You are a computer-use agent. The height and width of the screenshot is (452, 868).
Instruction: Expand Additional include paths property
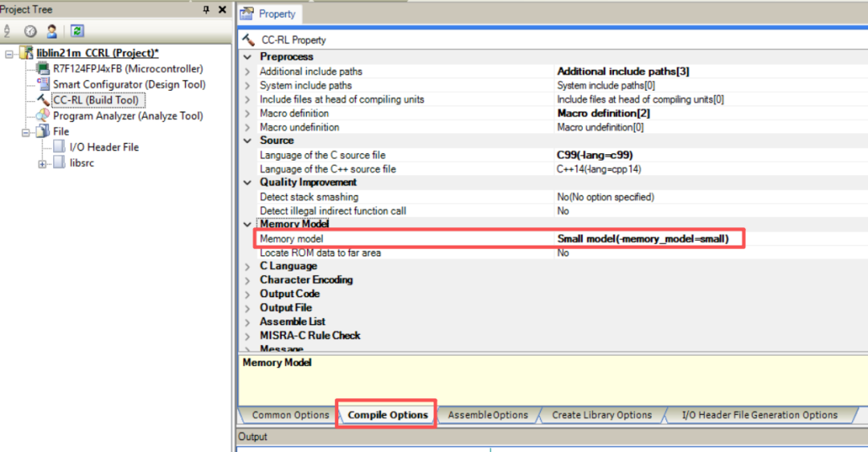pyautogui.click(x=248, y=71)
